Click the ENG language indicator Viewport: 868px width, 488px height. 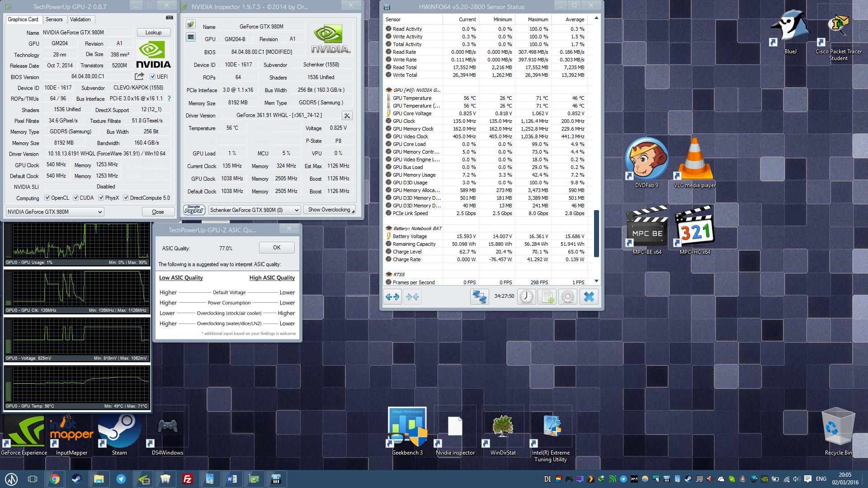[821, 479]
